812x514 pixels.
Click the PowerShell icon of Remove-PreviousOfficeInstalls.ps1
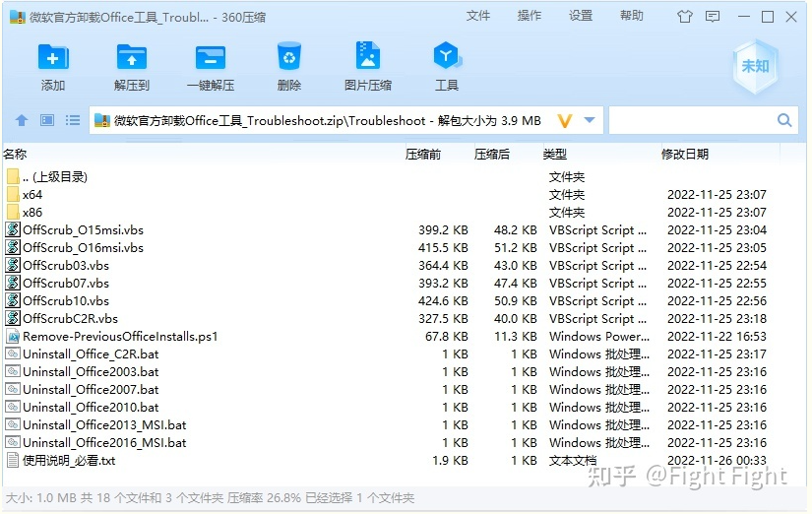(13, 336)
